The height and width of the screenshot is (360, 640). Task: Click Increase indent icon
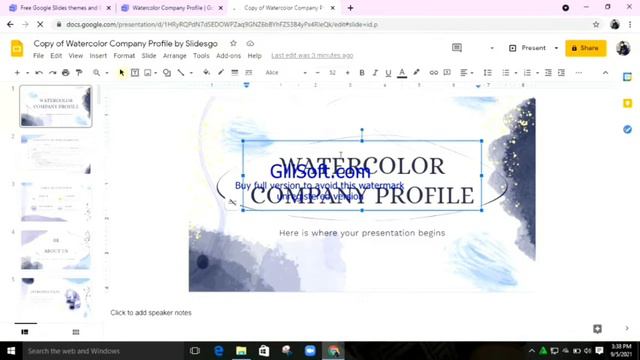pyautogui.click(x=562, y=73)
